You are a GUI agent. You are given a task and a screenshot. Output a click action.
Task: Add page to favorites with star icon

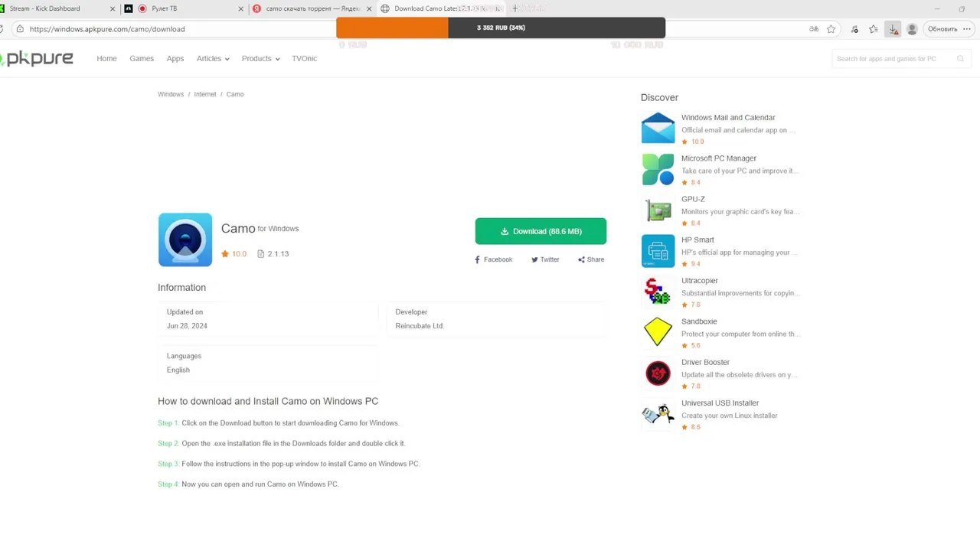pyautogui.click(x=831, y=29)
